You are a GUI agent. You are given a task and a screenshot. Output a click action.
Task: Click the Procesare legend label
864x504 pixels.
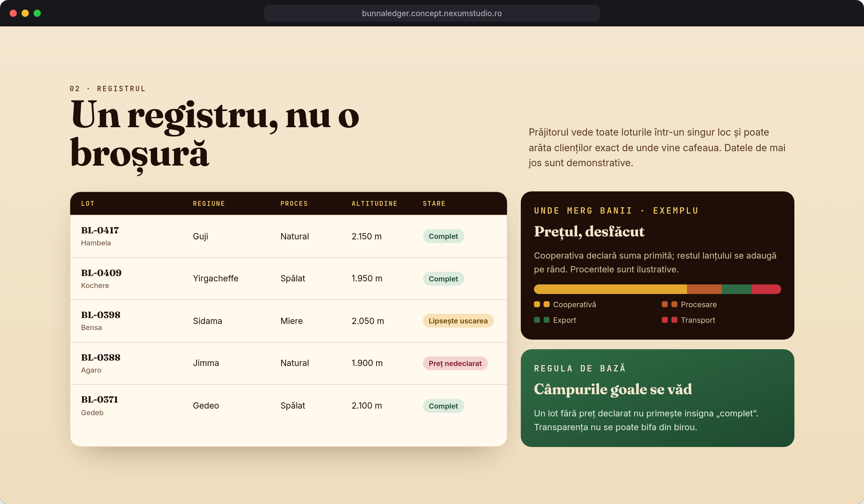698,304
